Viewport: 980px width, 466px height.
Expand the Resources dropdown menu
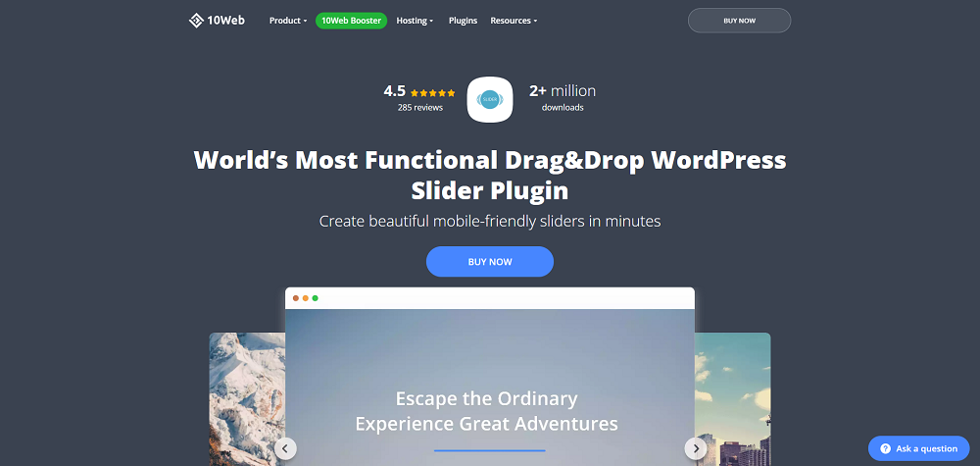click(514, 21)
